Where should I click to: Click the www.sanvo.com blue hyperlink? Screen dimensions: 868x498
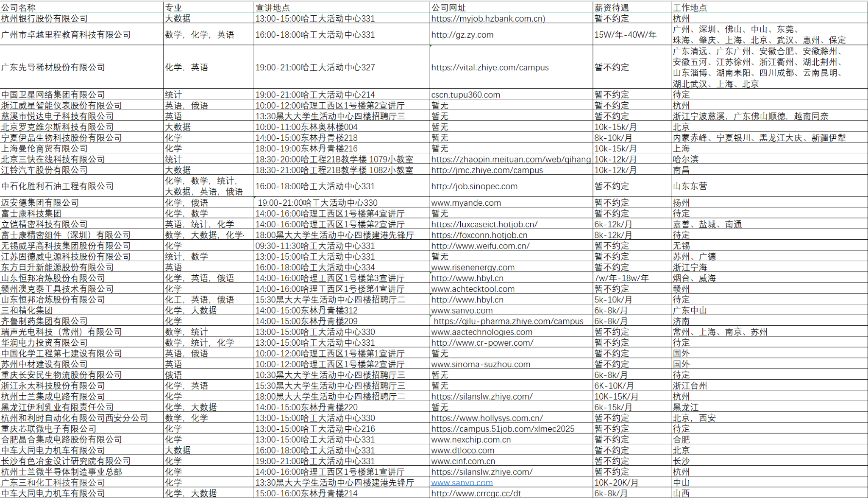[x=462, y=483]
